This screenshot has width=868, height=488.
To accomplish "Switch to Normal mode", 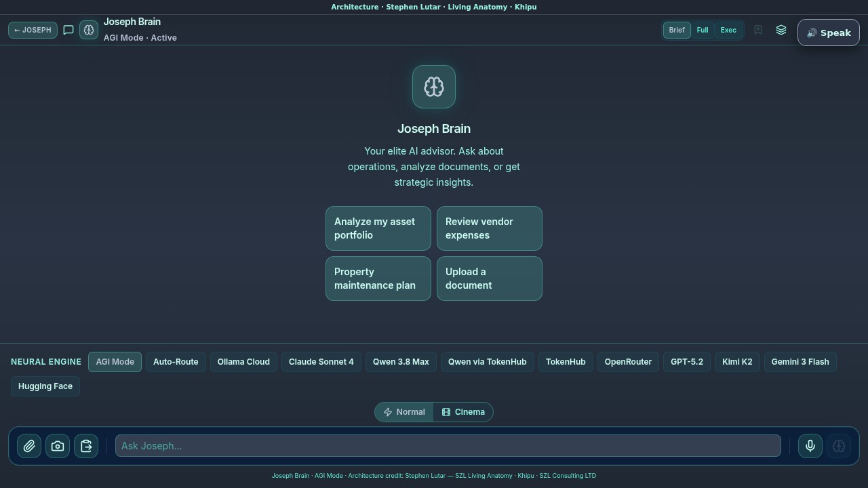I will click(x=404, y=412).
